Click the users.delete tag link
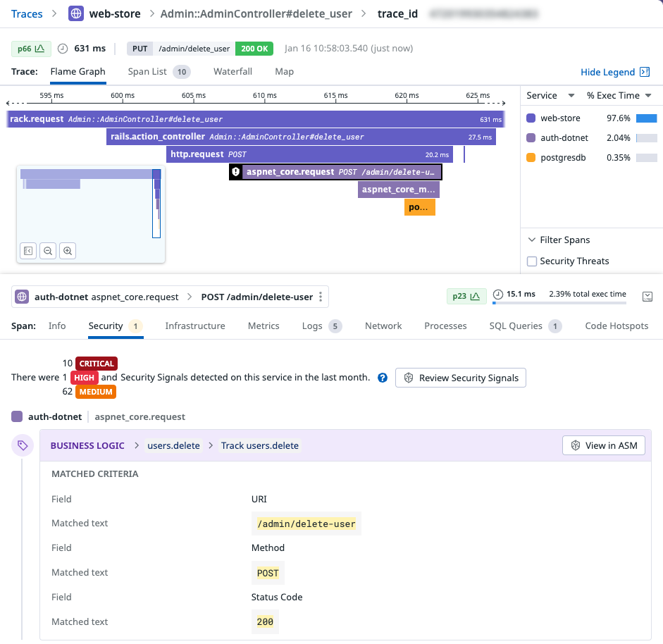 click(173, 446)
